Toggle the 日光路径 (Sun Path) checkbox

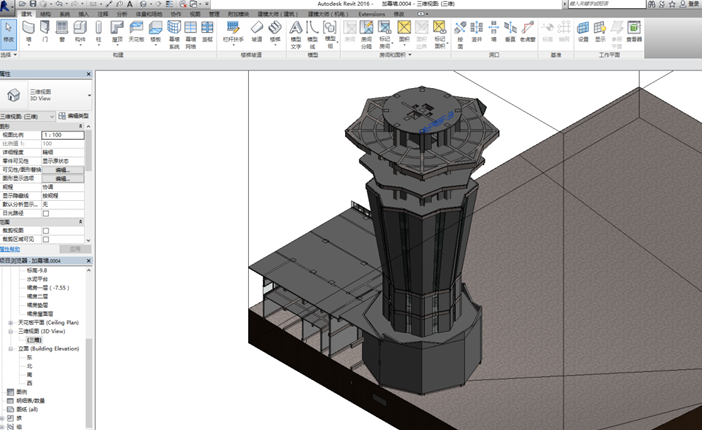[46, 213]
